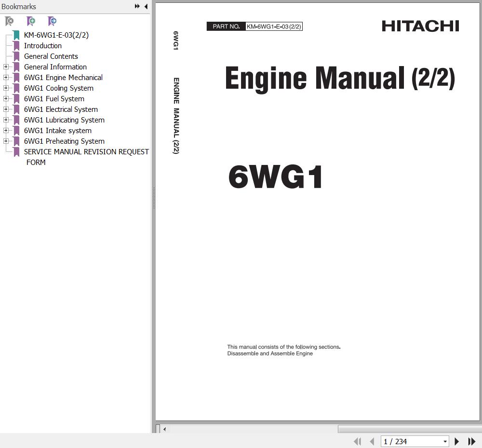Click the add bookmark icon
482x448 pixels.
coord(31,21)
